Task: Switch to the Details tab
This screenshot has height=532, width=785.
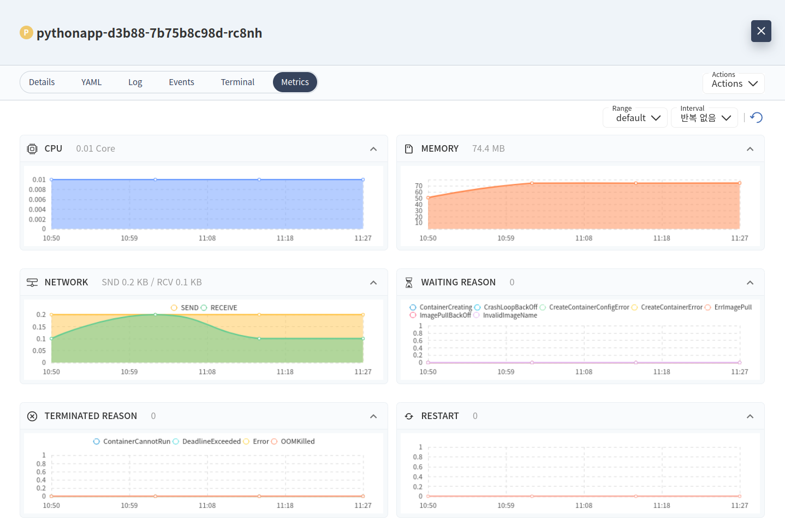Action: point(42,82)
